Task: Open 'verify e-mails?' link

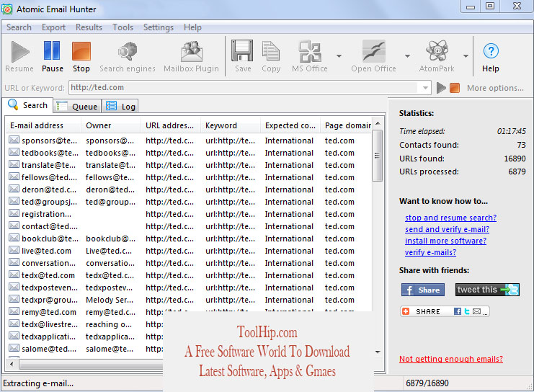Action: pyautogui.click(x=430, y=252)
